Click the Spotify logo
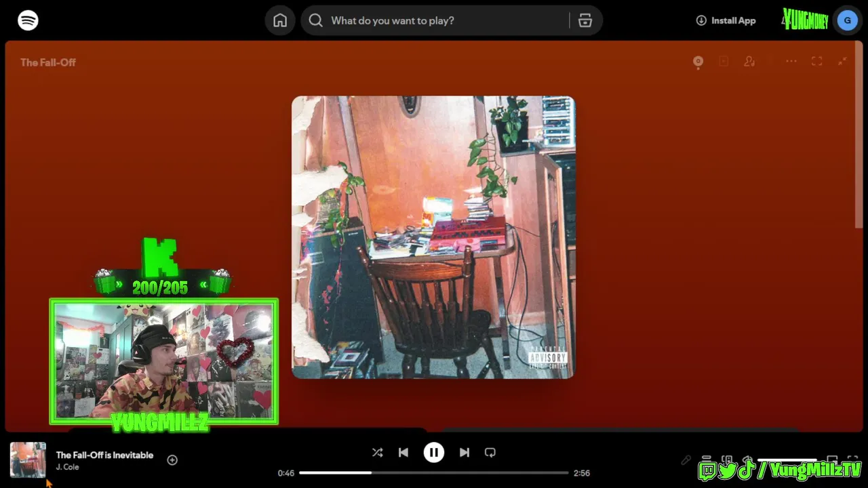Viewport: 868px width, 488px height. click(x=28, y=20)
